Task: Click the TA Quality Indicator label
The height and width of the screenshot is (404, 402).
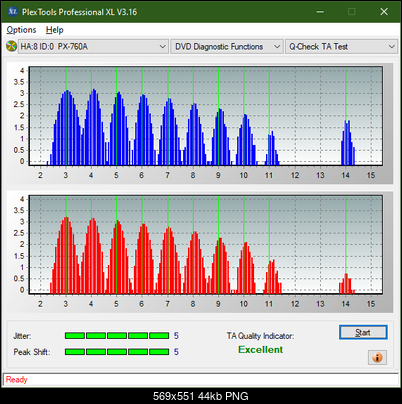Action: tap(260, 336)
